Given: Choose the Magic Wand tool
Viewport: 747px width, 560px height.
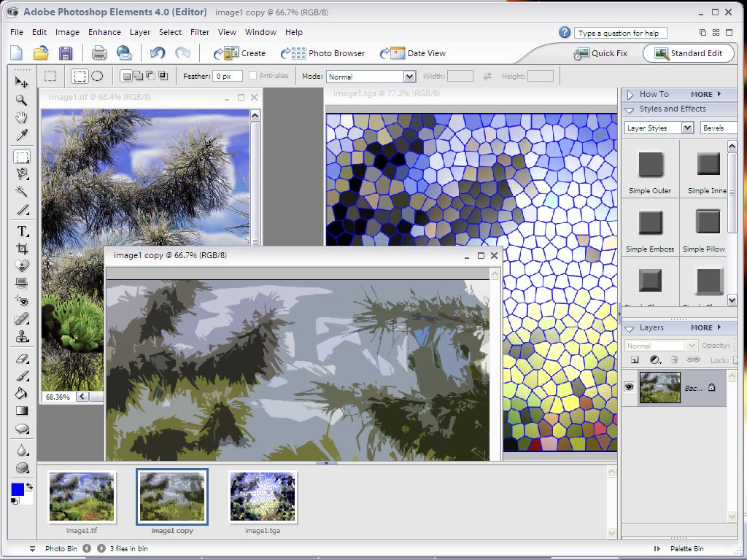Looking at the screenshot, I should click(22, 192).
